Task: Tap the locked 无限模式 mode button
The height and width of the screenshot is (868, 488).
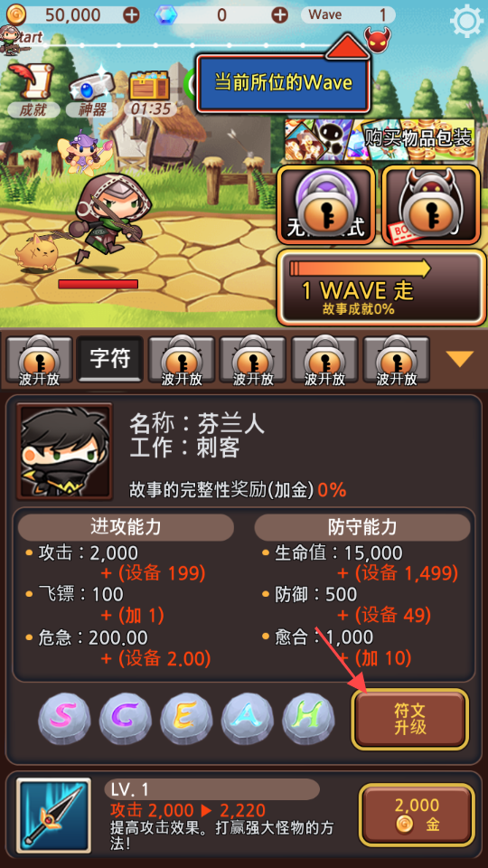Action: (326, 204)
